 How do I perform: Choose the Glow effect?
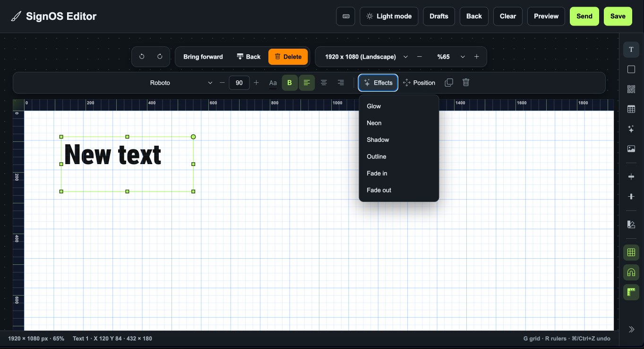(x=399, y=106)
